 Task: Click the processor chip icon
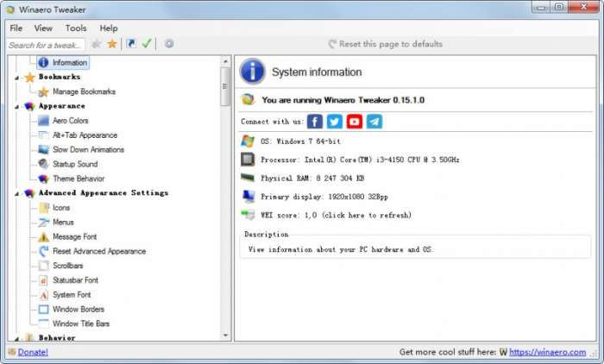(x=248, y=159)
